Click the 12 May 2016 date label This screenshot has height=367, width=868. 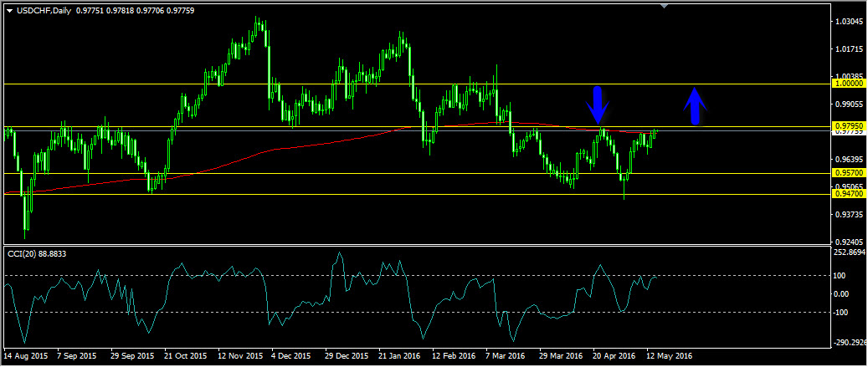[x=668, y=356]
